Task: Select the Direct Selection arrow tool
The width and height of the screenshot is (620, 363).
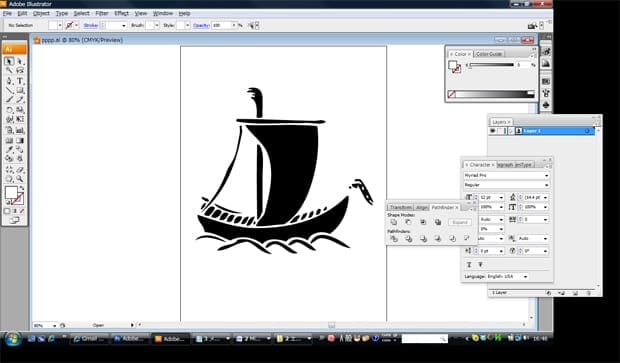Action: 20,62
